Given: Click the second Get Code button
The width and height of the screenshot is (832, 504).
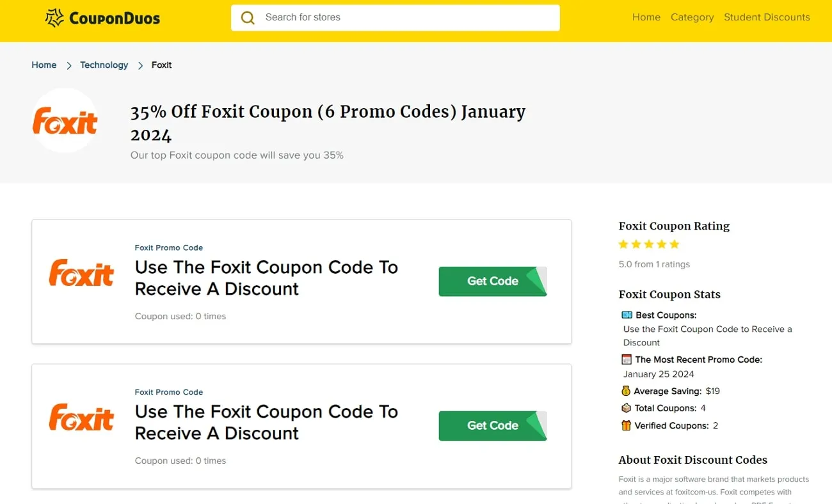Looking at the screenshot, I should click(x=492, y=426).
